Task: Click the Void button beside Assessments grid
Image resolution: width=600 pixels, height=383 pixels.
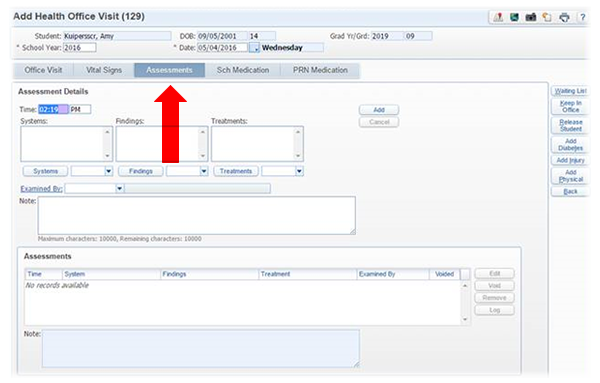Action: 494,286
